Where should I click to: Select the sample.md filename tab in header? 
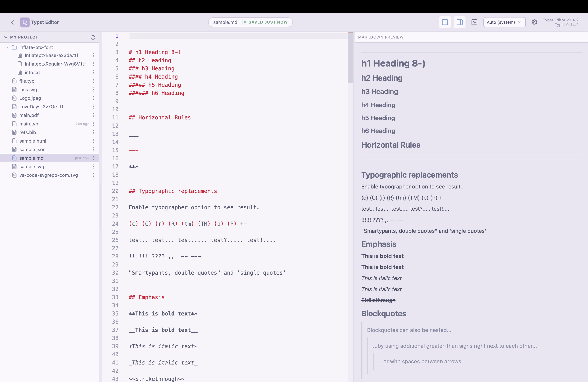pyautogui.click(x=225, y=22)
